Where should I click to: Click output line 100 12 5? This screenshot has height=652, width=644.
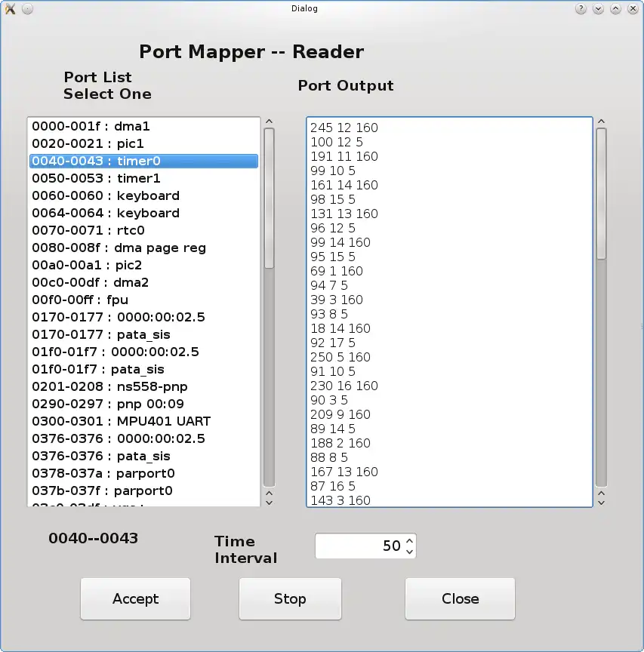point(337,142)
